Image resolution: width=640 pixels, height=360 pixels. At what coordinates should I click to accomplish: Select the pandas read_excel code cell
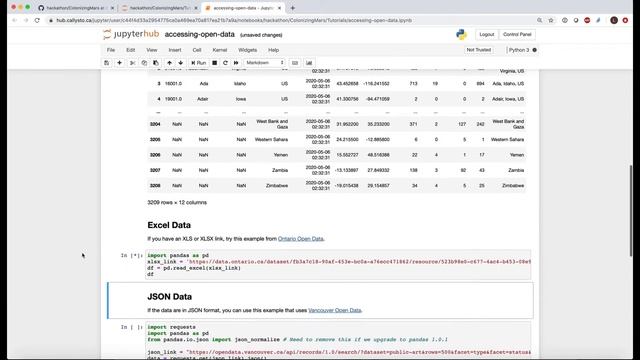coord(338,265)
